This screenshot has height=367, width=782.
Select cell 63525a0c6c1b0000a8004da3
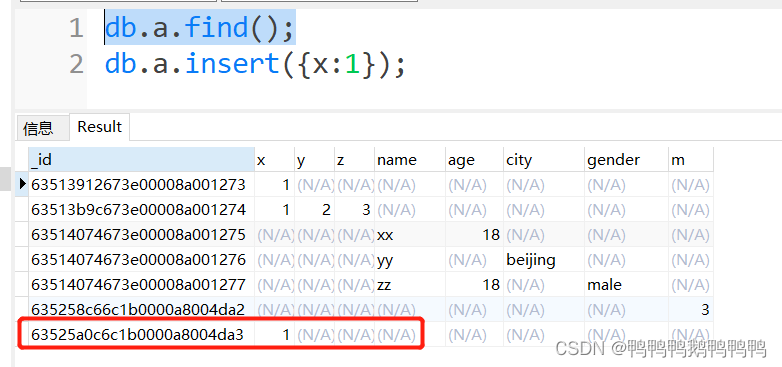[142, 335]
